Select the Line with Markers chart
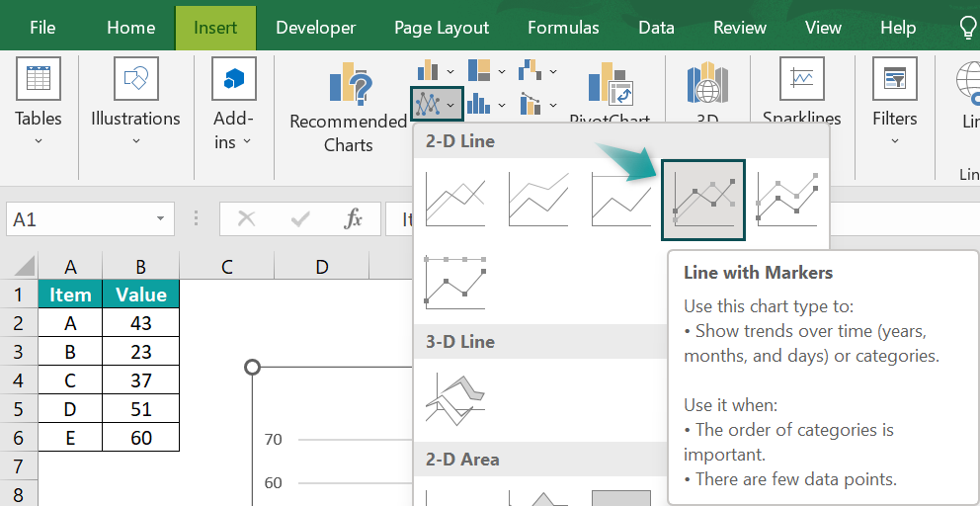Image resolution: width=980 pixels, height=506 pixels. coord(703,201)
